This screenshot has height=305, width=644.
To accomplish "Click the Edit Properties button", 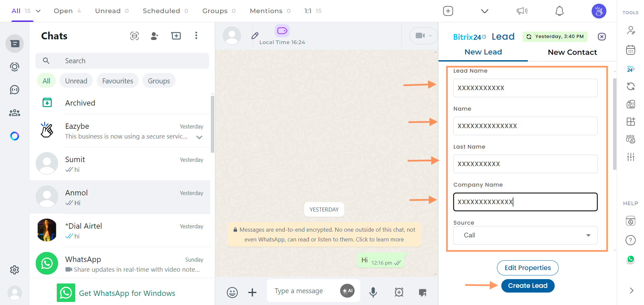I will [527, 268].
